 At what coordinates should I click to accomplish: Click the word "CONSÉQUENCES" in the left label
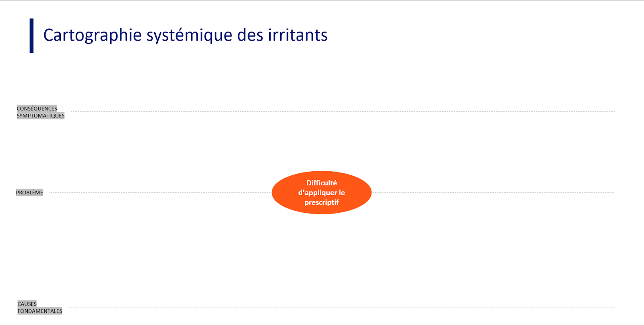(37, 109)
